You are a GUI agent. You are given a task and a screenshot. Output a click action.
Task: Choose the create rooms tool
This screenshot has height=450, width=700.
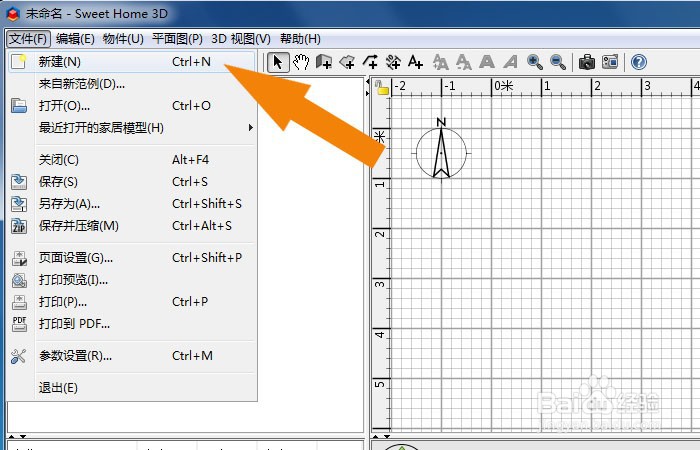coord(347,62)
